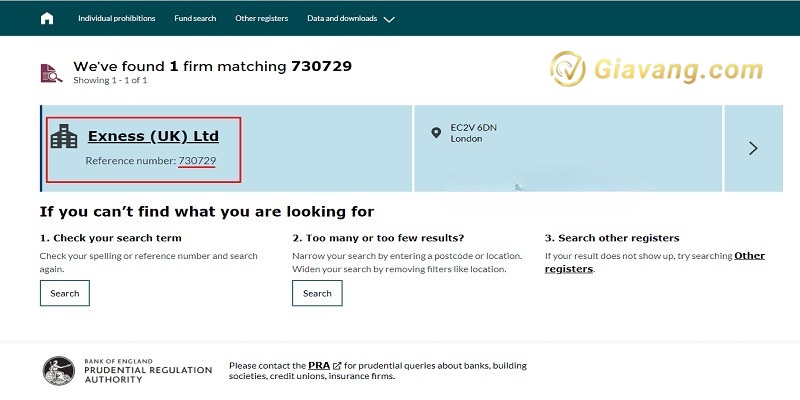The height and width of the screenshot is (400, 800).
Task: Click the Prudential Regulation Authority text logo
Action: [x=148, y=370]
